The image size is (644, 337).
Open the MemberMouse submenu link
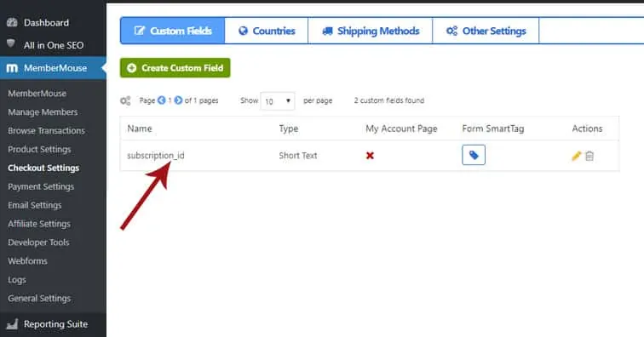point(37,93)
